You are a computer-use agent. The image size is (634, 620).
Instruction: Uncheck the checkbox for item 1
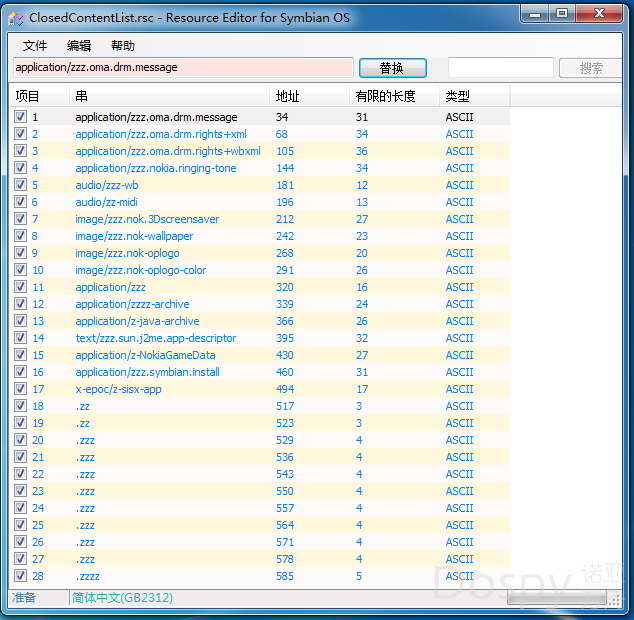click(20, 117)
